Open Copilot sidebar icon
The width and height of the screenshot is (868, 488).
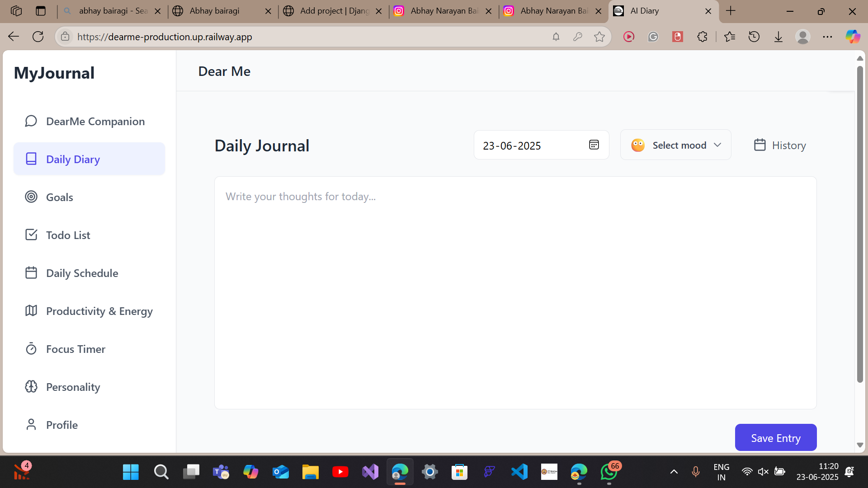pyautogui.click(x=853, y=37)
